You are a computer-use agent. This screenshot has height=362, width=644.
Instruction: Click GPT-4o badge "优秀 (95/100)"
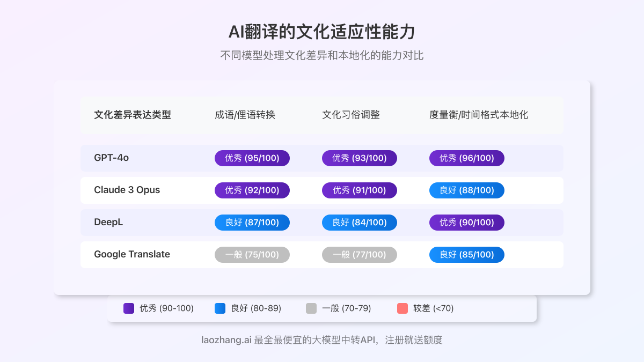pyautogui.click(x=252, y=158)
